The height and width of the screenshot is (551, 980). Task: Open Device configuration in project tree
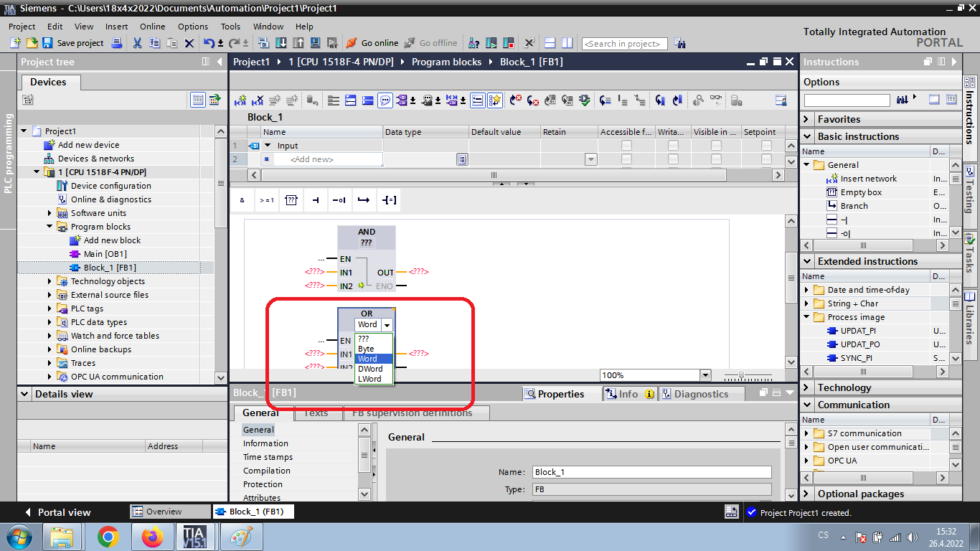pyautogui.click(x=110, y=186)
